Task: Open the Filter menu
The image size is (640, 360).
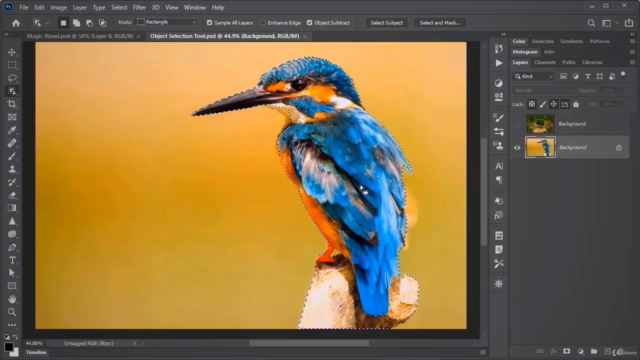Action: pyautogui.click(x=139, y=7)
